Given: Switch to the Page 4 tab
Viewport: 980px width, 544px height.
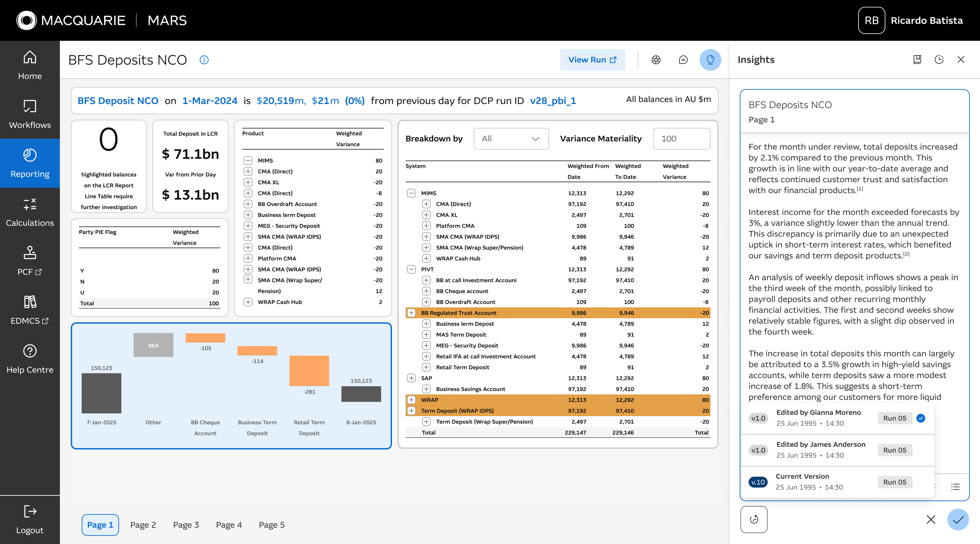Looking at the screenshot, I should [x=229, y=525].
